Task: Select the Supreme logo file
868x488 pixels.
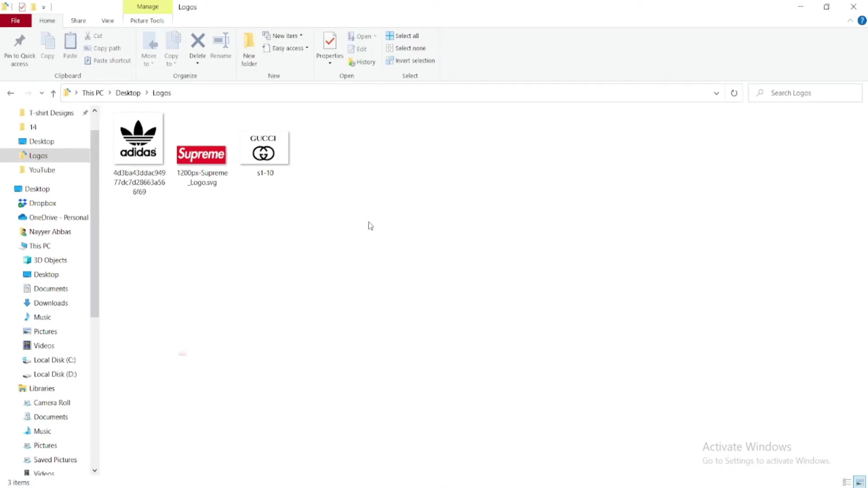Action: pos(202,154)
